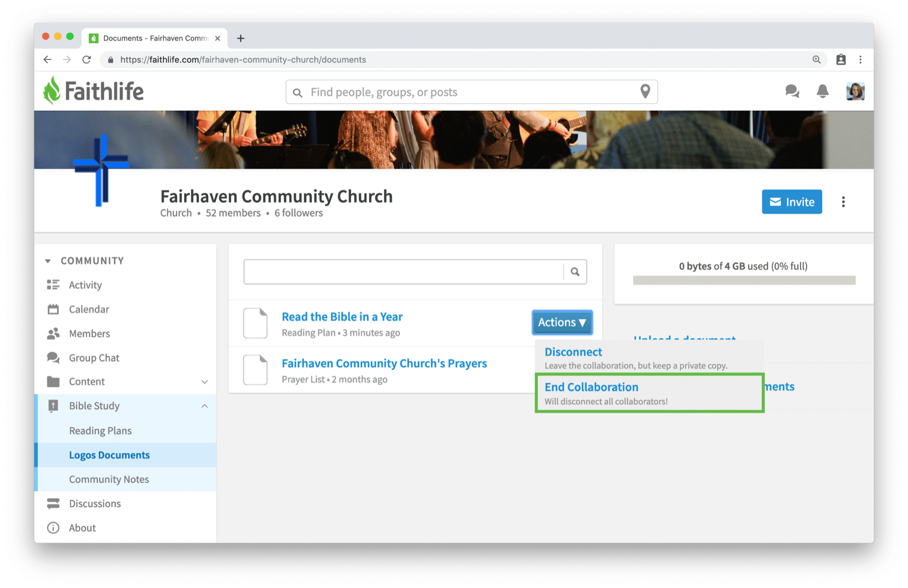The width and height of the screenshot is (908, 588).
Task: Click the Calendar icon in the sidebar
Action: coord(53,309)
